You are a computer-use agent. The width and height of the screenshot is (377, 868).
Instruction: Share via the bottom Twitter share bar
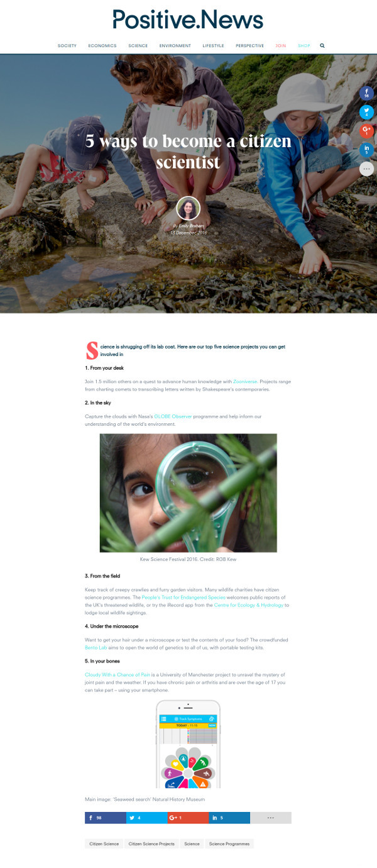[x=146, y=818]
